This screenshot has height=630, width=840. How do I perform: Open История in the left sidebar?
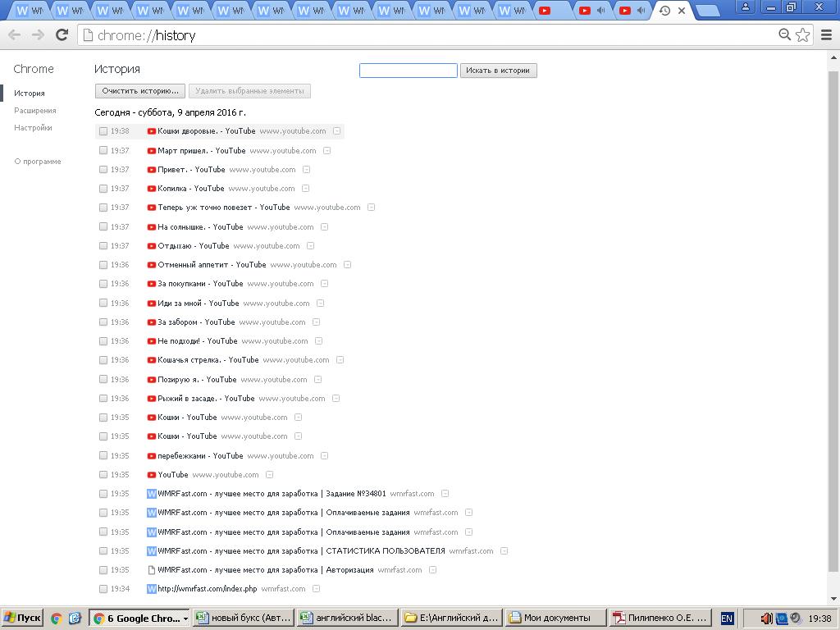click(x=30, y=94)
